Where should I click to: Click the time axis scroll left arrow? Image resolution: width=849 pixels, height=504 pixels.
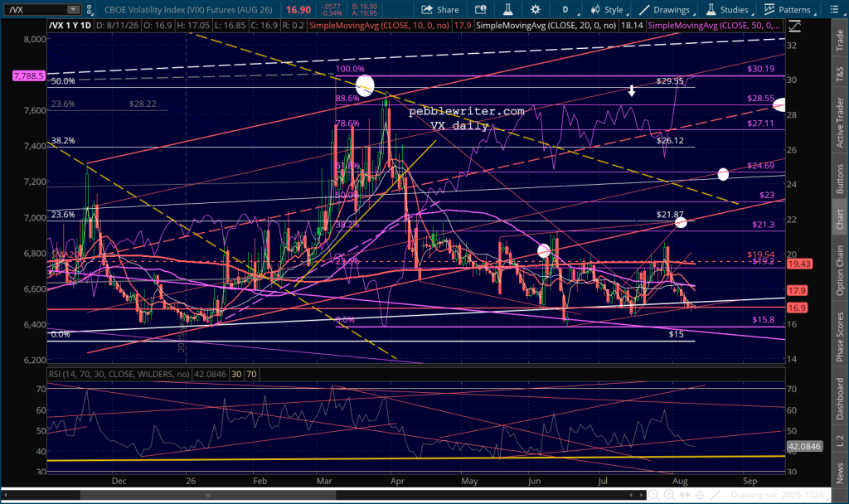(631, 495)
